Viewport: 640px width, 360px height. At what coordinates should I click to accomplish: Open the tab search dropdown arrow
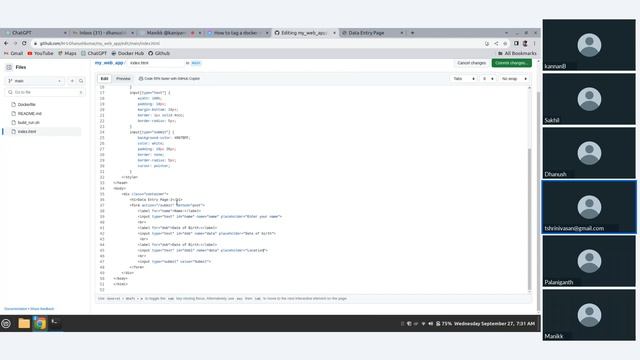click(507, 33)
